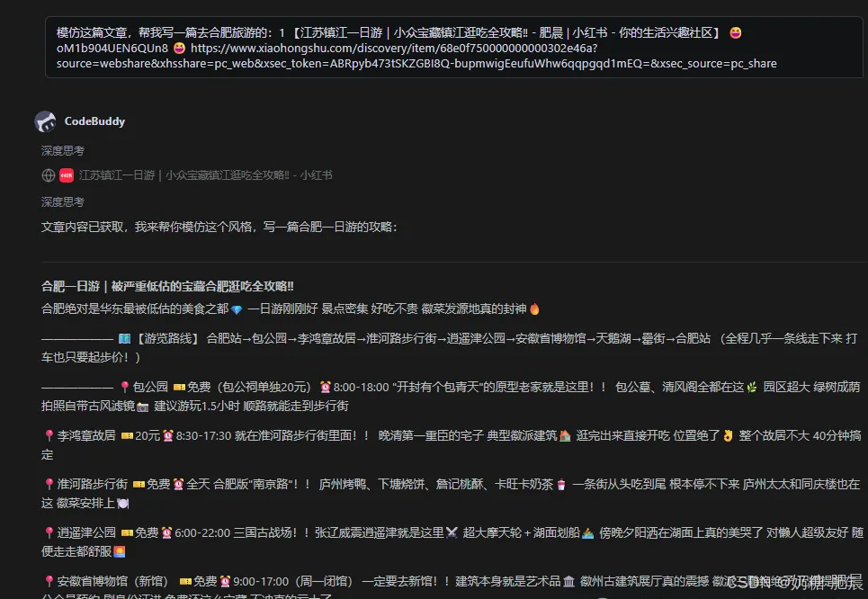Click the ticket icon before 免费（包公祠单独20元）

point(179,387)
